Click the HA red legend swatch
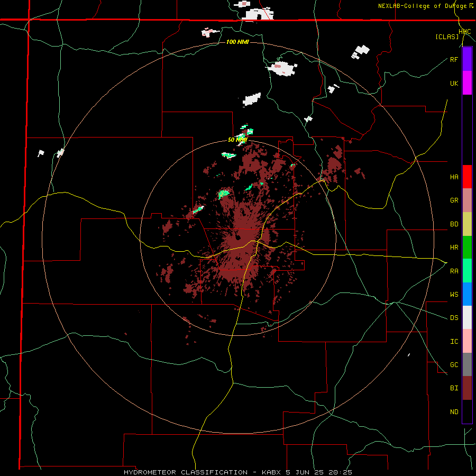 point(467,177)
